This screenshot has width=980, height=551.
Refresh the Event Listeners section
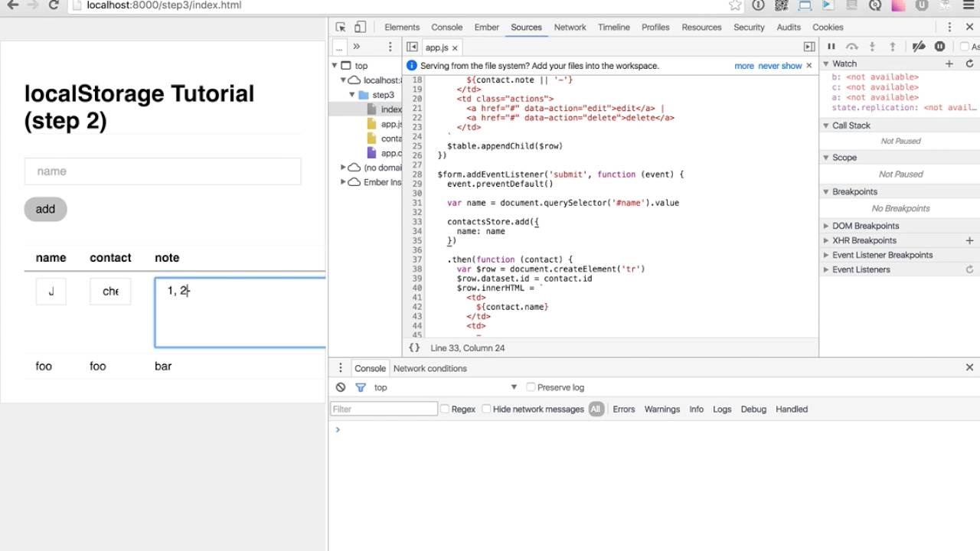tap(969, 269)
